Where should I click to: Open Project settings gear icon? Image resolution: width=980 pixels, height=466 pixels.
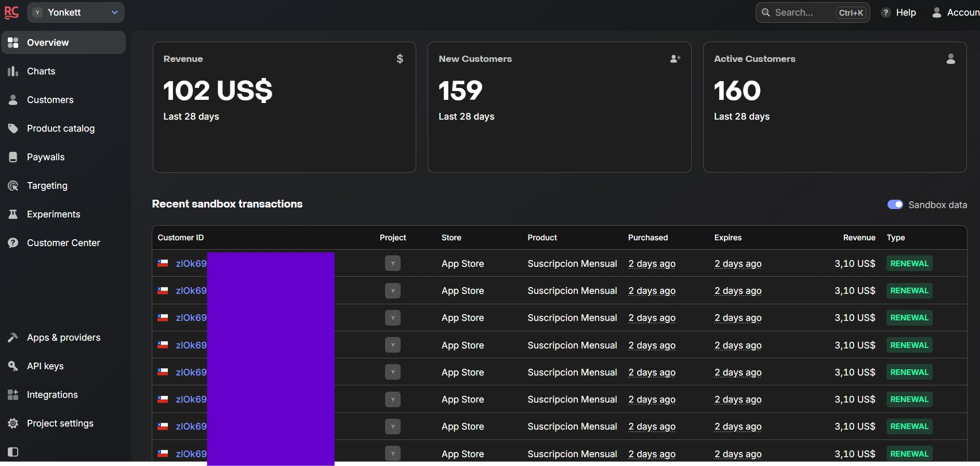click(x=13, y=423)
